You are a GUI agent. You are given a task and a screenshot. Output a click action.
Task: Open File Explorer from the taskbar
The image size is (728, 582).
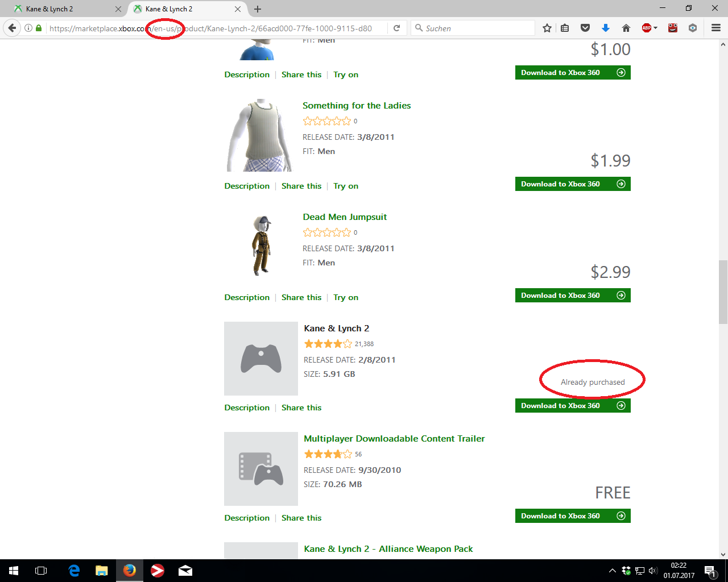[x=102, y=571]
